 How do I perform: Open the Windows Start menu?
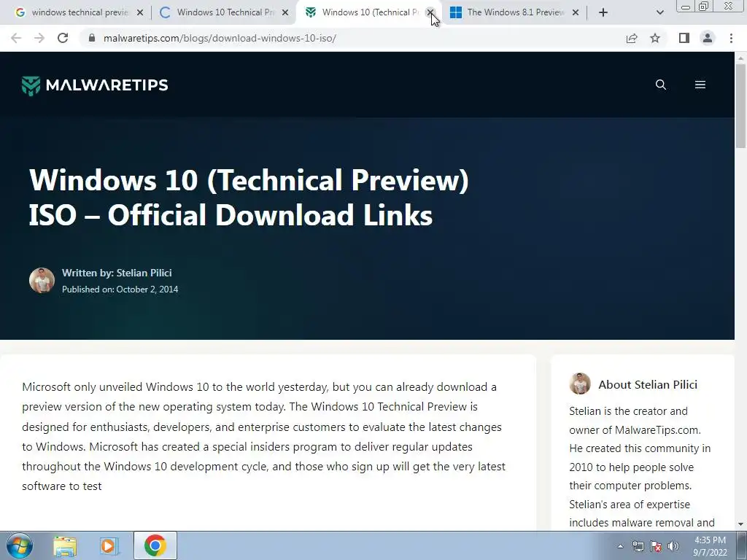click(x=20, y=545)
